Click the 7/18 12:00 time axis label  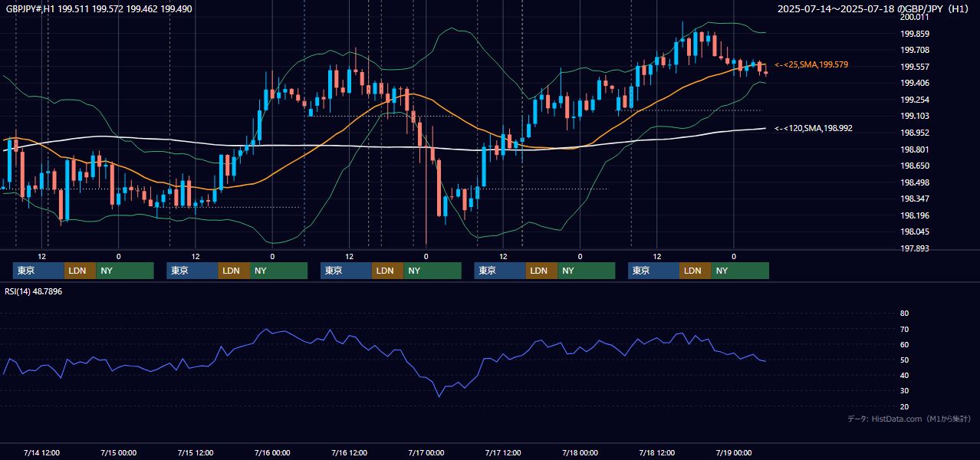(657, 452)
